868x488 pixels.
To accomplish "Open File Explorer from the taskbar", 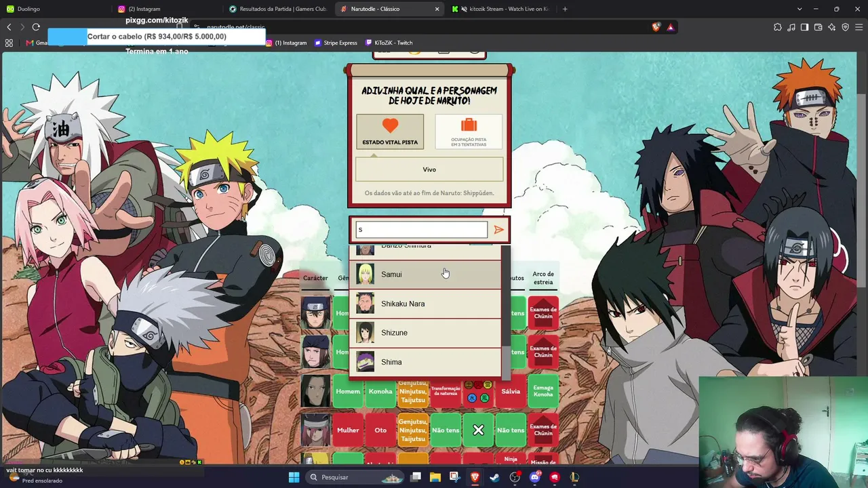I will pos(435,477).
